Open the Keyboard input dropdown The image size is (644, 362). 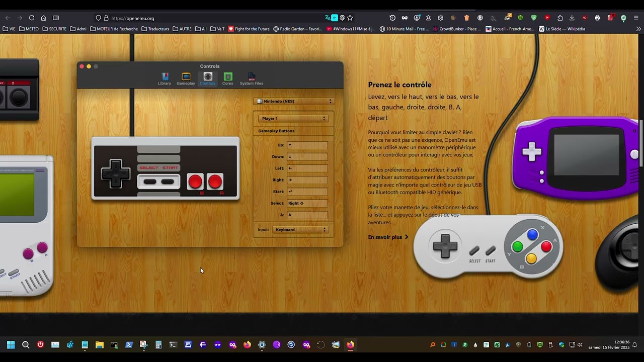point(300,230)
